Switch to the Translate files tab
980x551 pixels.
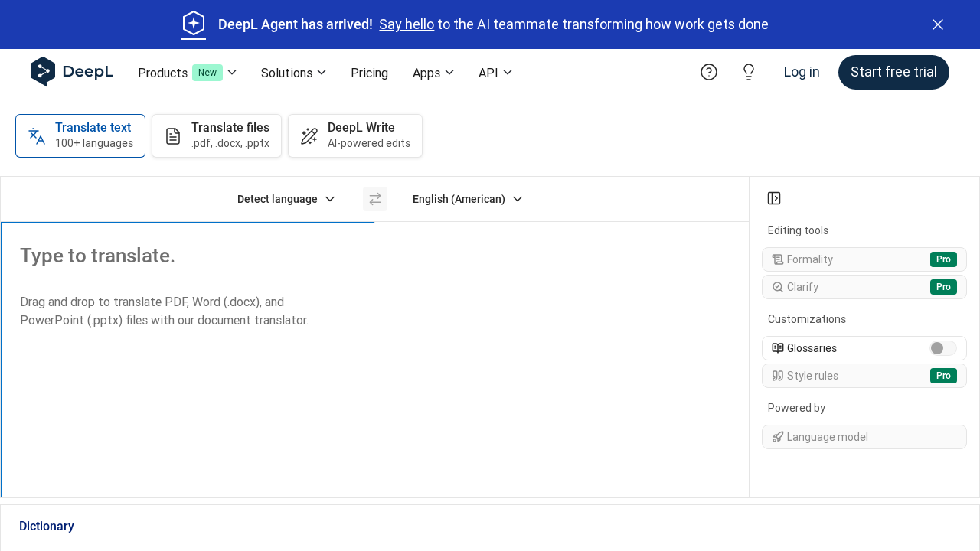pos(216,135)
